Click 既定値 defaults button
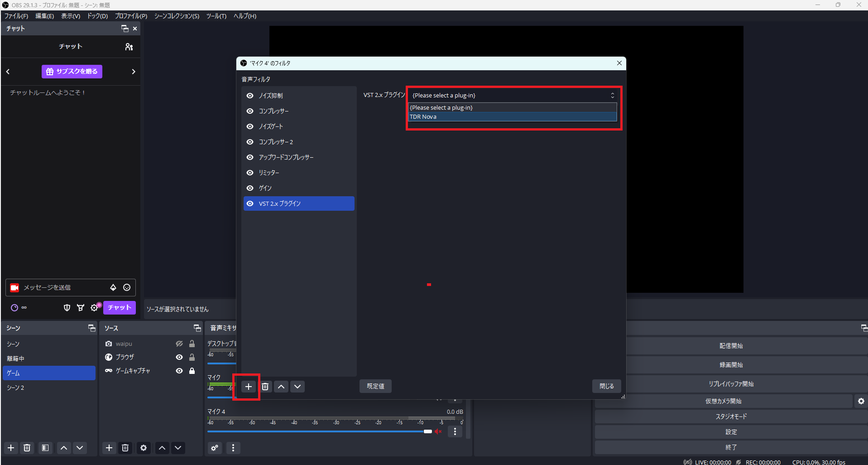 click(x=375, y=386)
